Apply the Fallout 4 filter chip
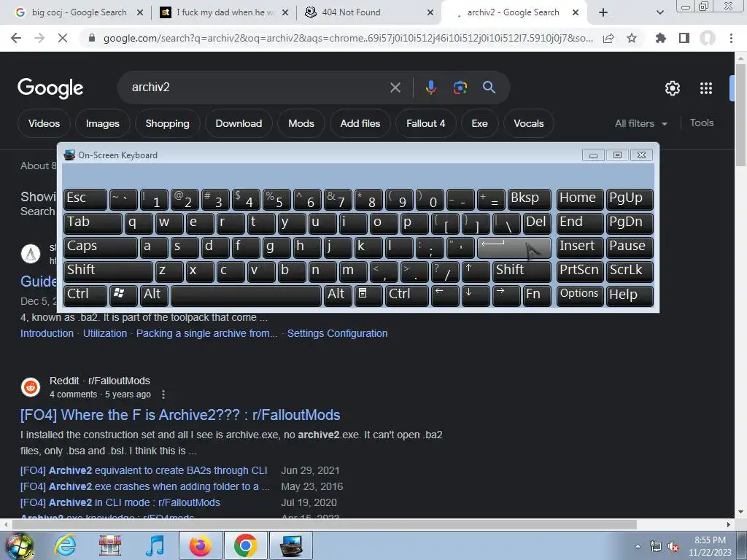747x560 pixels. pos(425,123)
